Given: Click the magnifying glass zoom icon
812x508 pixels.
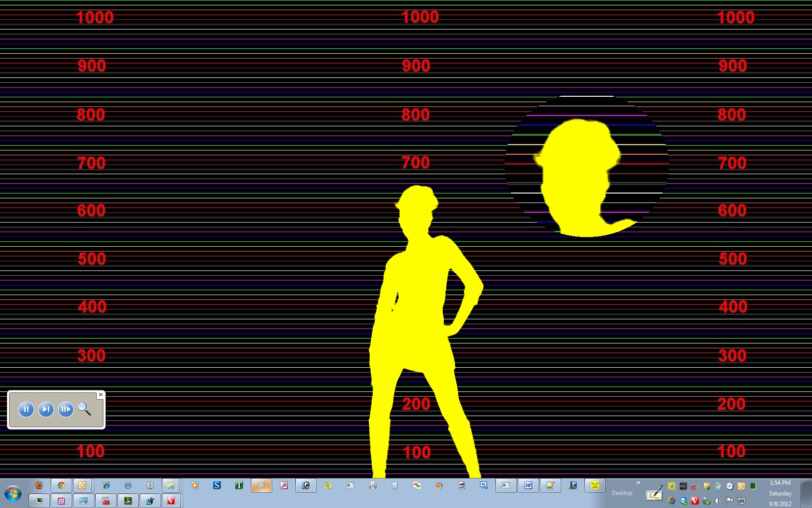Looking at the screenshot, I should tap(85, 409).
